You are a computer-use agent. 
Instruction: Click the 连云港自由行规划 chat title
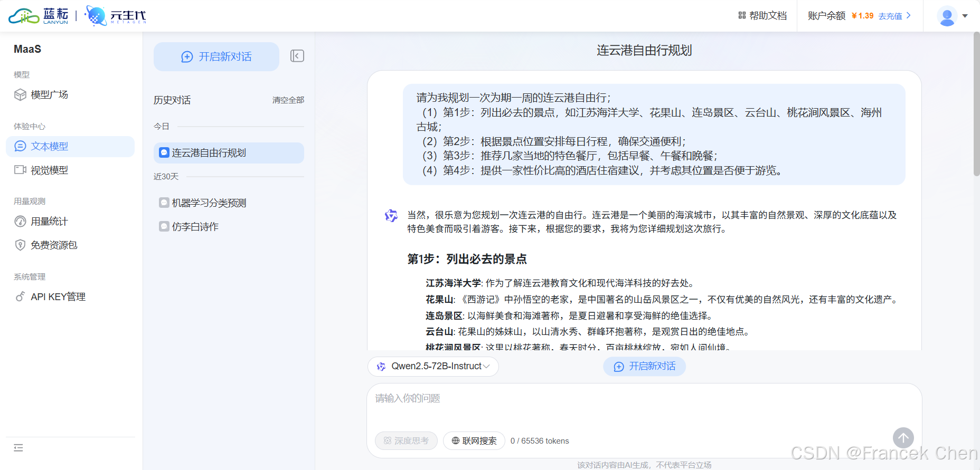(x=644, y=50)
